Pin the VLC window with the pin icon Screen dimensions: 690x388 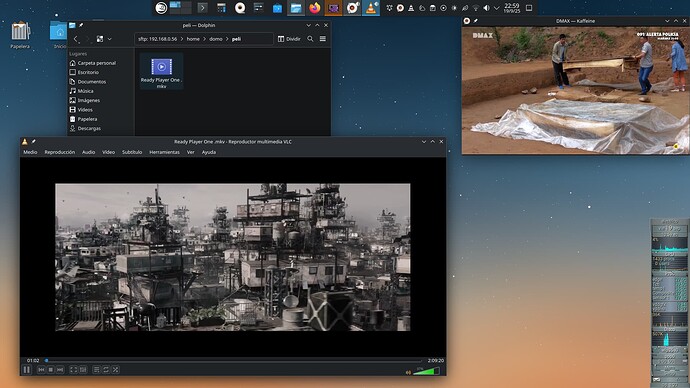coord(33,142)
